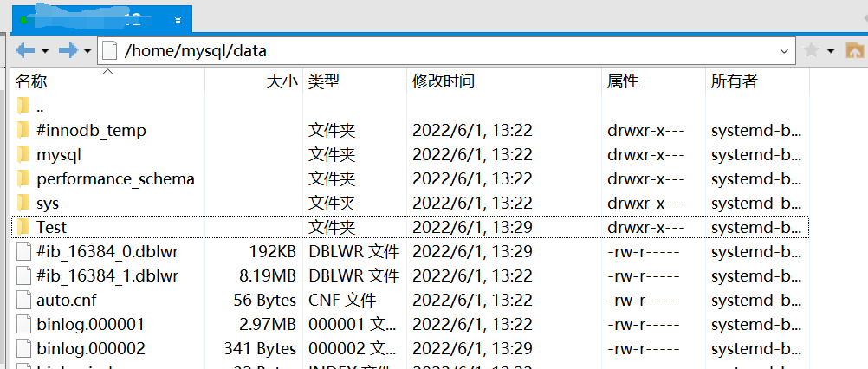
Task: Select the blurred session tab
Action: coord(102,18)
